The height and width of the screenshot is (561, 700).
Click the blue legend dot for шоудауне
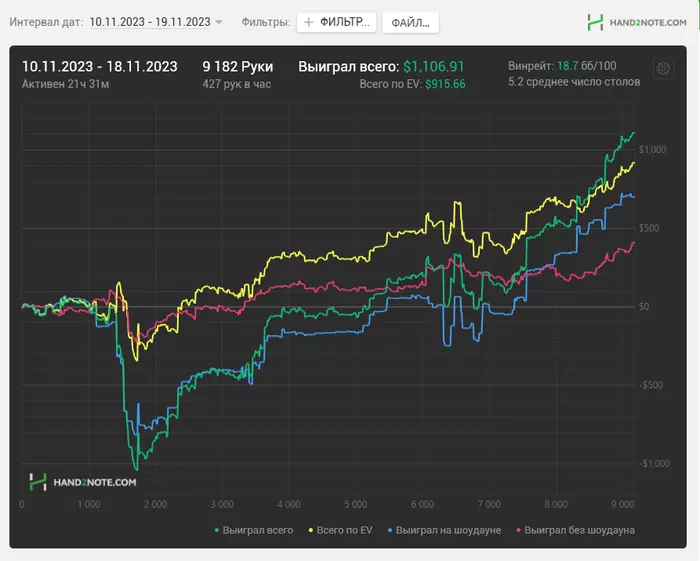[390, 531]
